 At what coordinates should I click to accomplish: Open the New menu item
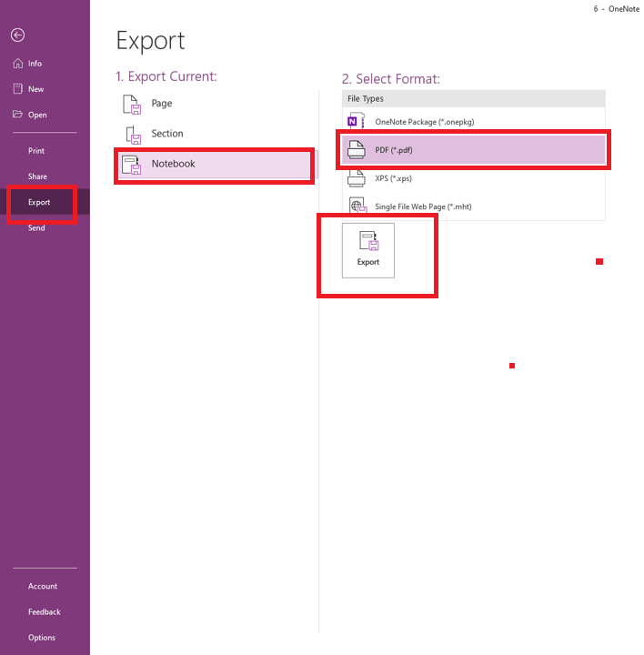pos(45,89)
